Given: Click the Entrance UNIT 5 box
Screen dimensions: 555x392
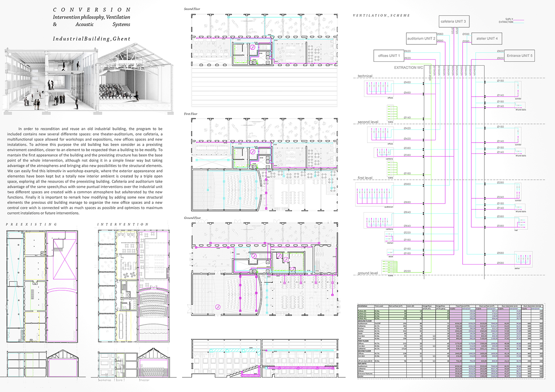Looking at the screenshot, I should tap(519, 56).
